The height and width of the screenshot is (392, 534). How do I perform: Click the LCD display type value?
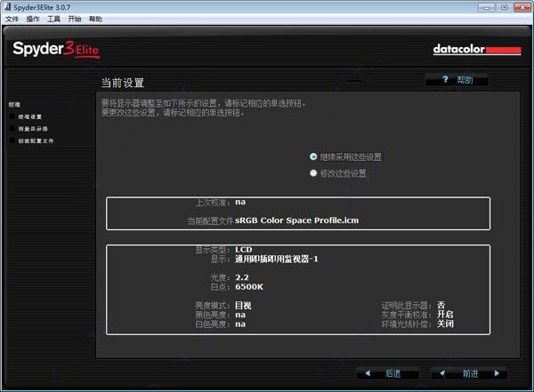pyautogui.click(x=244, y=250)
